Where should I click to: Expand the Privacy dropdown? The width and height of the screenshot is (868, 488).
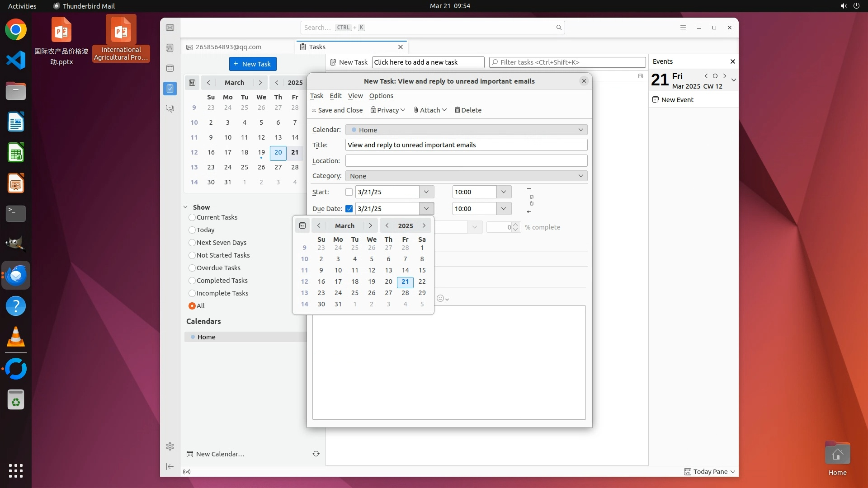click(x=388, y=110)
